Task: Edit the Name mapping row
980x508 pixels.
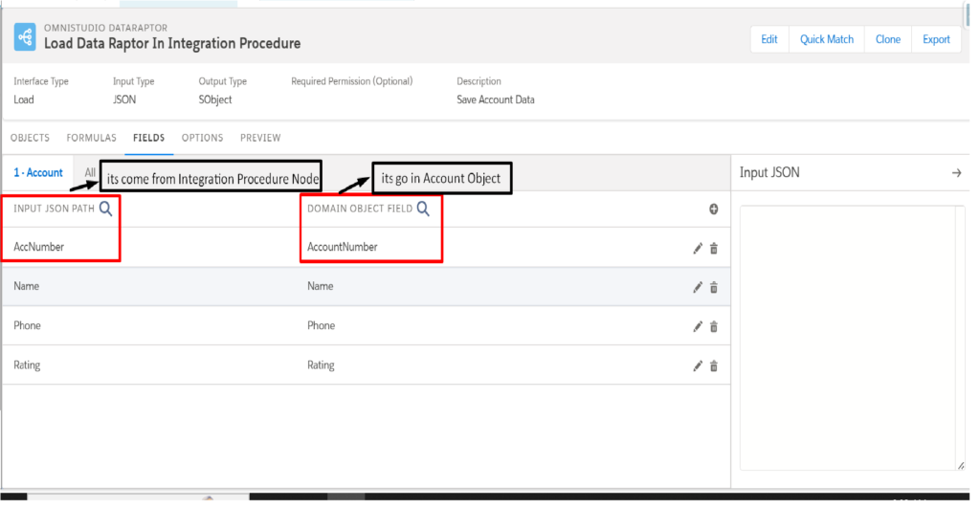Action: pos(698,287)
